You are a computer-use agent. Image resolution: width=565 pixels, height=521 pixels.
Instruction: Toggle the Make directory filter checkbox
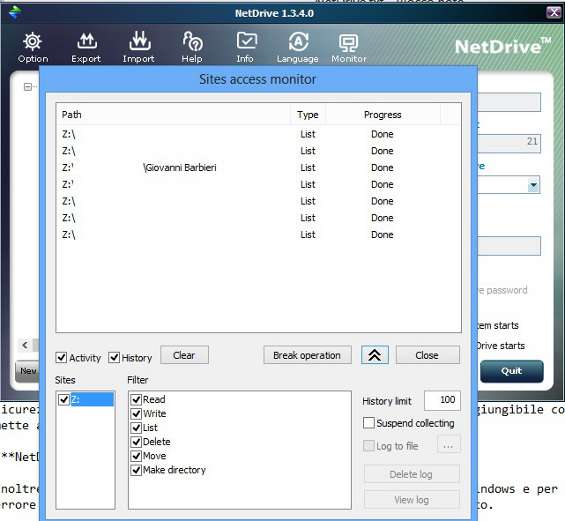(136, 470)
